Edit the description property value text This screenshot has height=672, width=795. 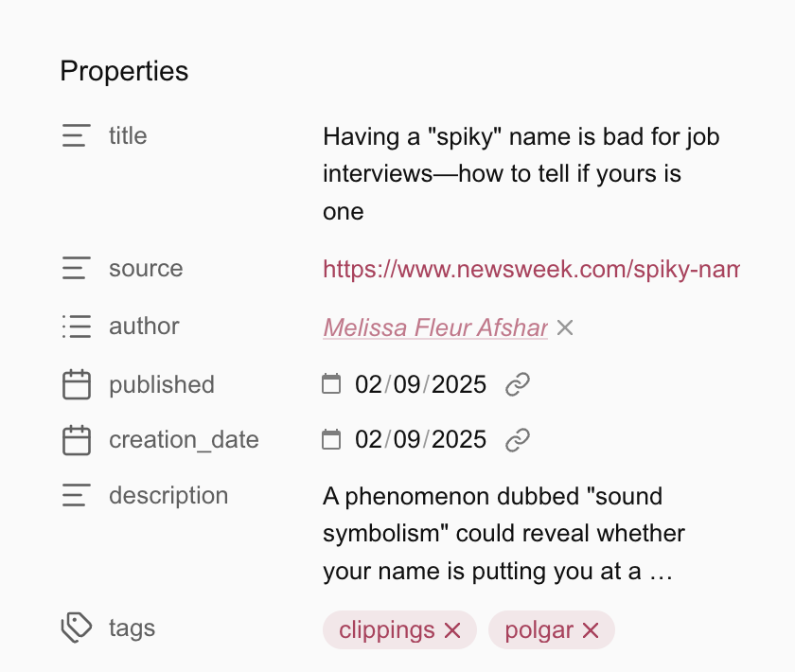tap(503, 534)
